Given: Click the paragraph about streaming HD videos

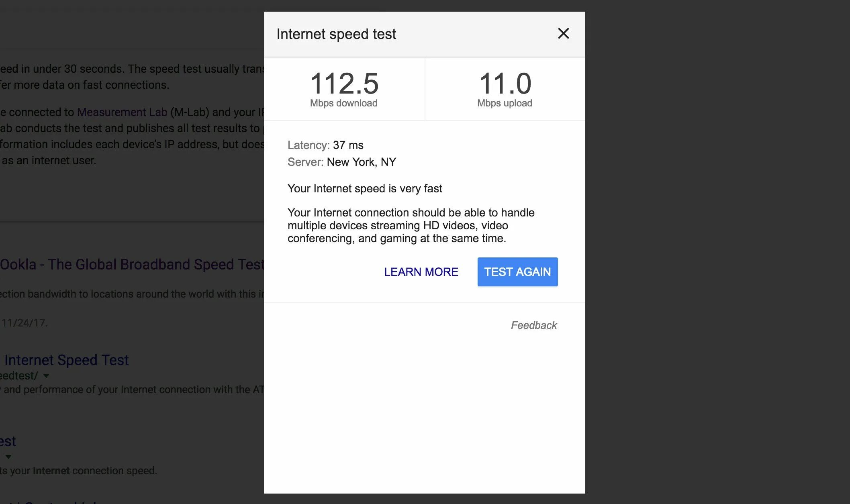Looking at the screenshot, I should click(x=411, y=225).
